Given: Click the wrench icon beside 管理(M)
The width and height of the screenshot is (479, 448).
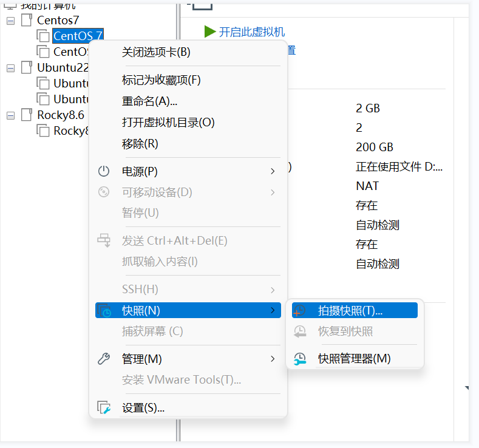Looking at the screenshot, I should point(104,359).
